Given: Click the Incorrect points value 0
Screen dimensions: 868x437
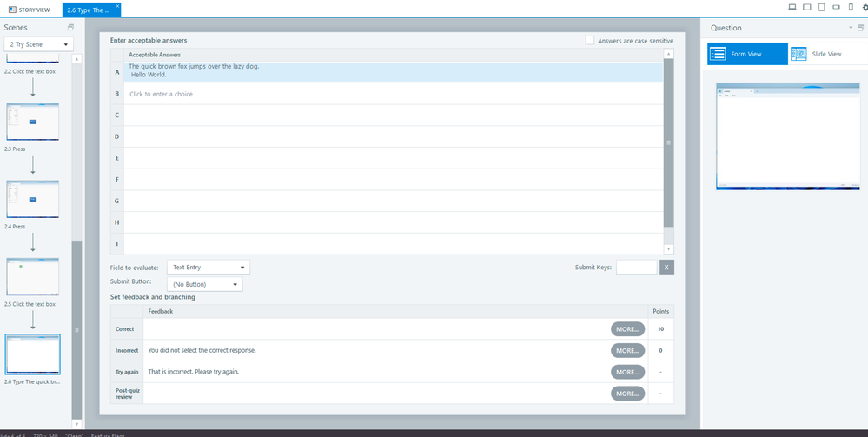Looking at the screenshot, I should coord(661,351).
